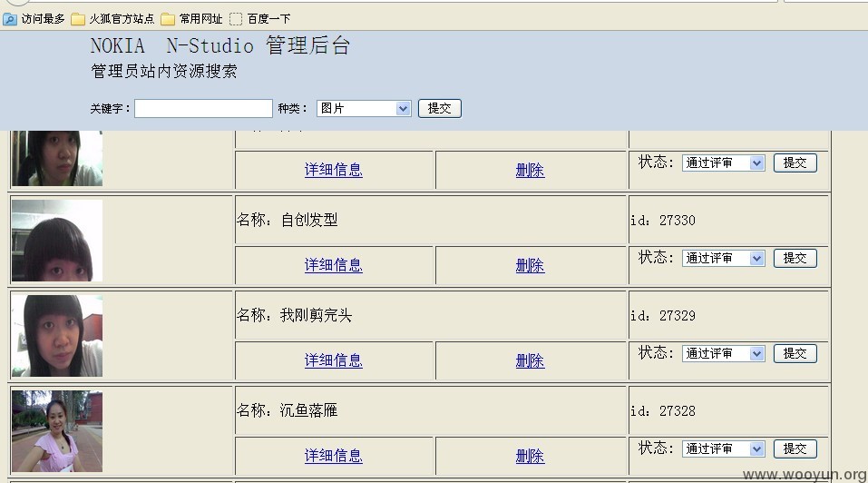Open the 常用网址 bookmarks folder

coord(191,19)
